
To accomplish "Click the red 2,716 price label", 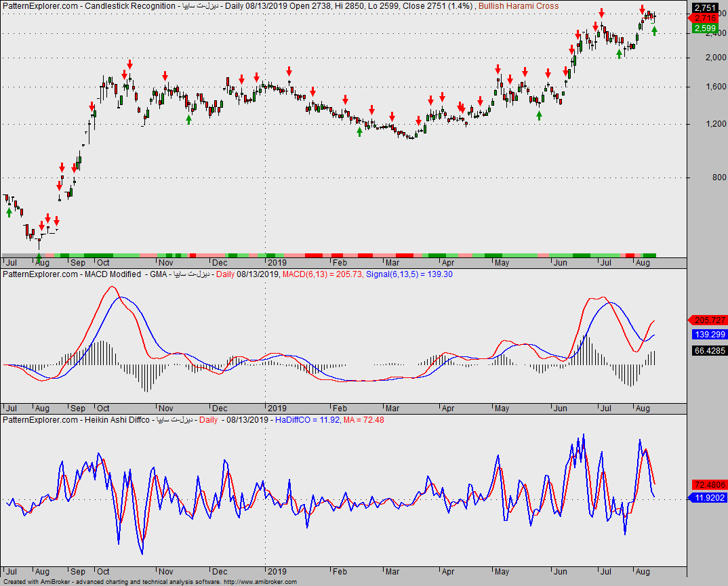I will pyautogui.click(x=705, y=18).
